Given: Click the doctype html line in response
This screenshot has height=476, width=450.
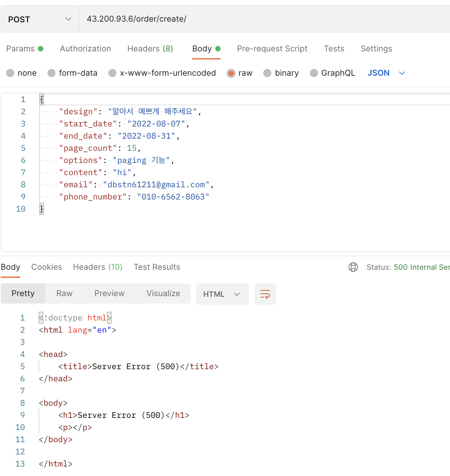Looking at the screenshot, I should [x=75, y=318].
